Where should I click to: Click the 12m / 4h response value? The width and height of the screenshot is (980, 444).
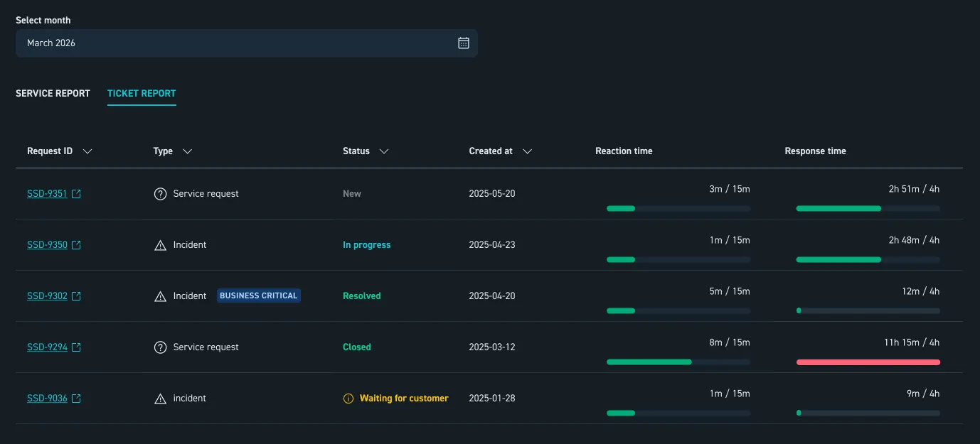(x=920, y=291)
